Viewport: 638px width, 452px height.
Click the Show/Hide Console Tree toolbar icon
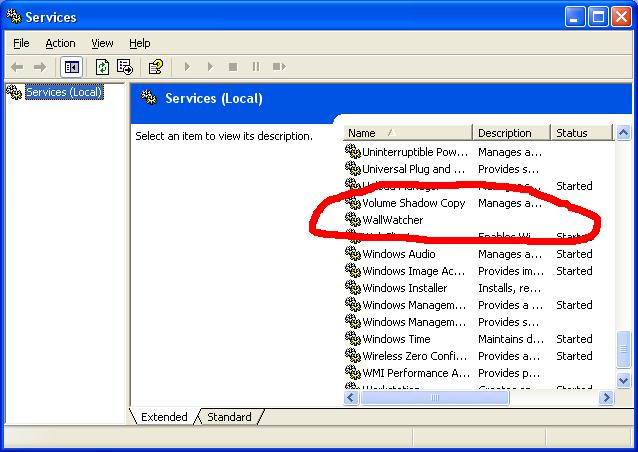click(x=71, y=67)
